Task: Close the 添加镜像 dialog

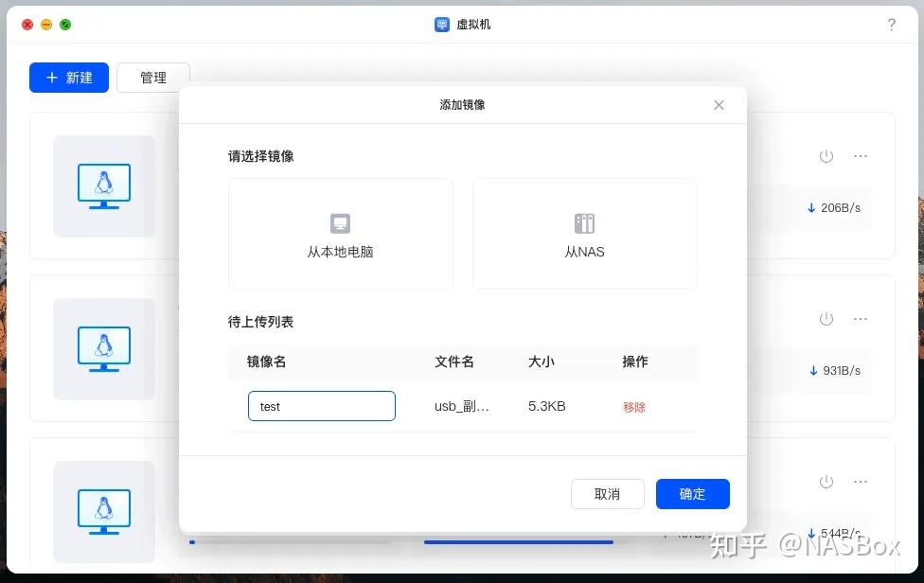Action: pos(719,105)
